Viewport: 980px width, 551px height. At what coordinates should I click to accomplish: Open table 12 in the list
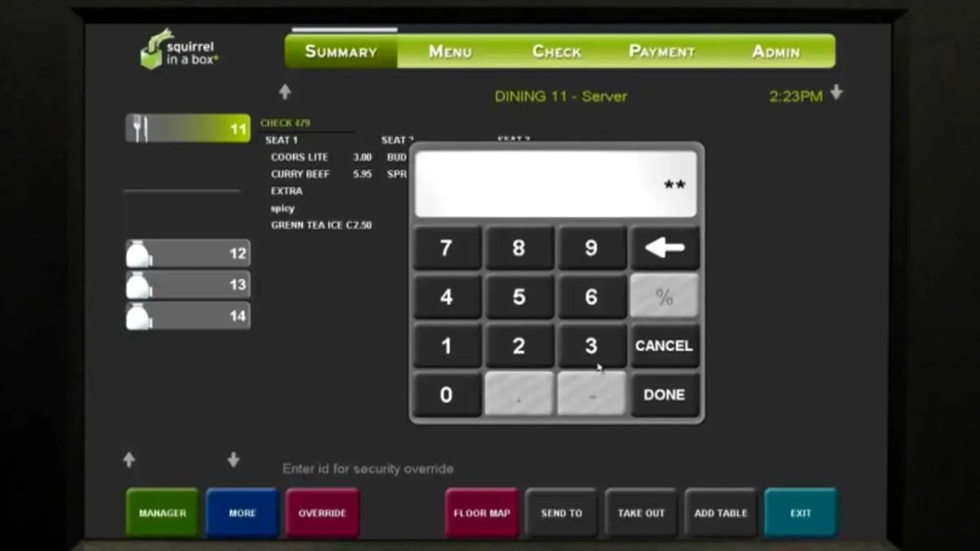coord(188,254)
